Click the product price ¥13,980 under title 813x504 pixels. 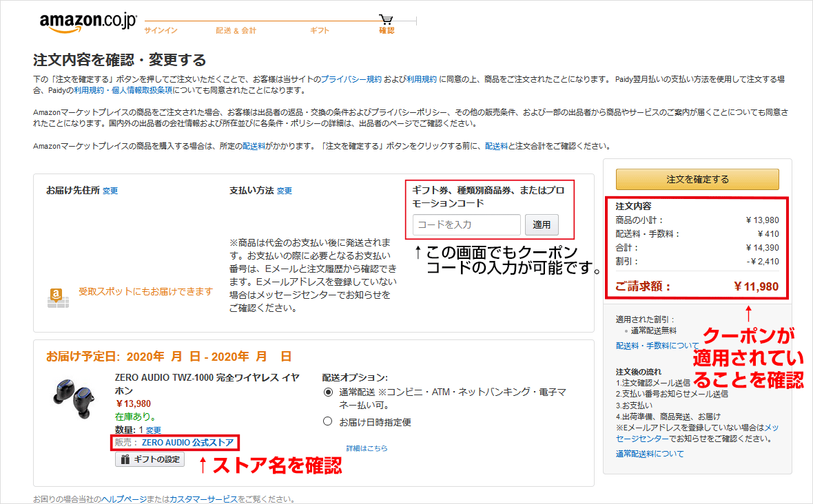[x=133, y=403]
